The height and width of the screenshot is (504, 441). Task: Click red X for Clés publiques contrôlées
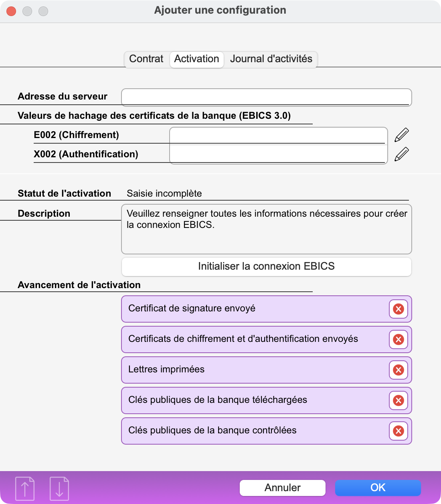pyautogui.click(x=398, y=431)
